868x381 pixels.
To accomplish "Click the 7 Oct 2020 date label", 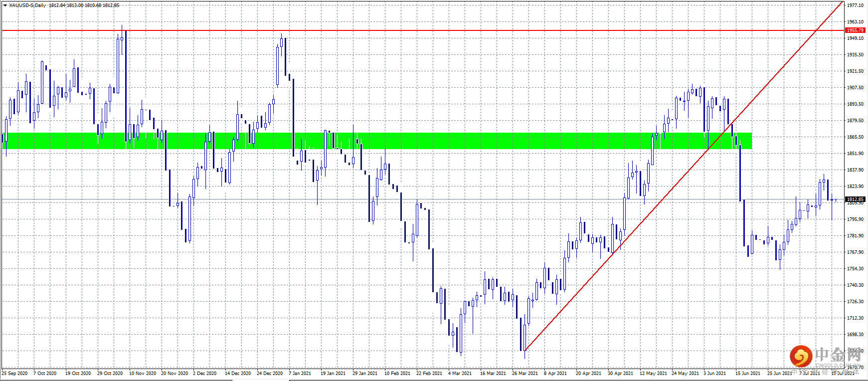I will pos(45,374).
